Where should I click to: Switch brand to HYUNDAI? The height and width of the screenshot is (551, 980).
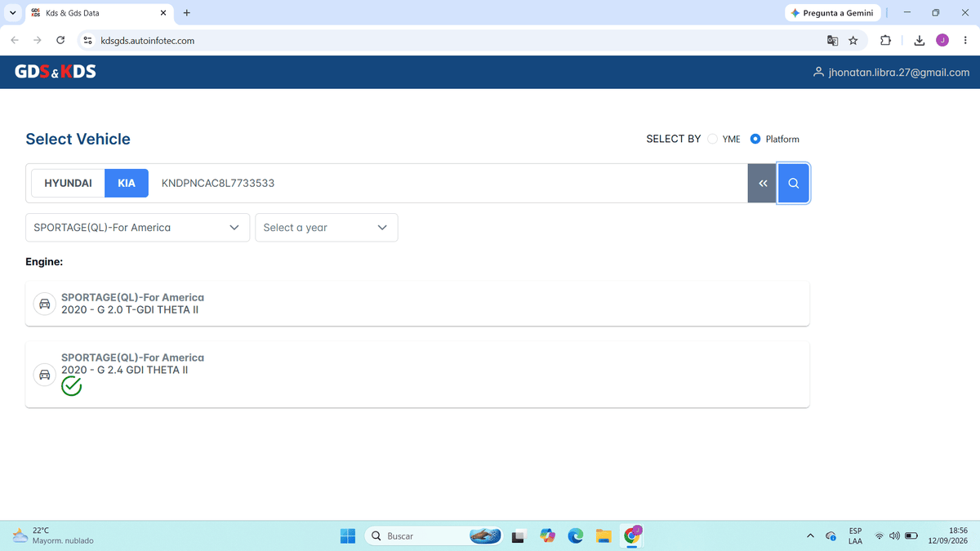(x=68, y=183)
